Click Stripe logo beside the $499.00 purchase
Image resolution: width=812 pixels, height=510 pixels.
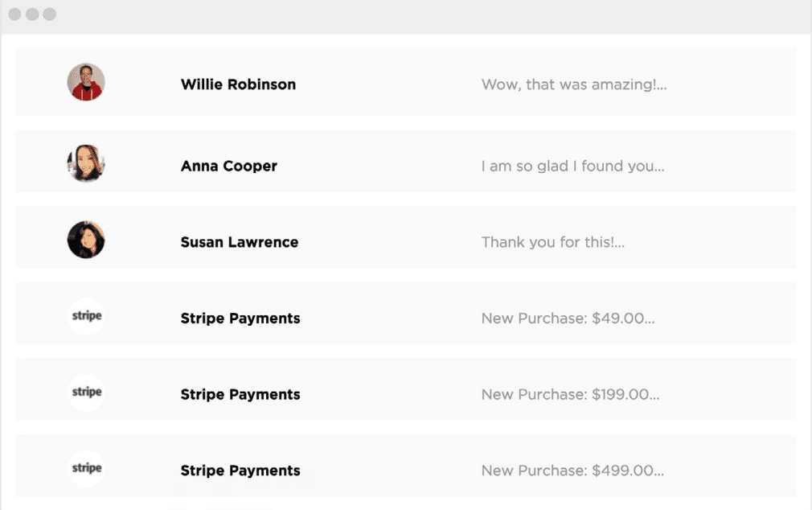click(86, 468)
